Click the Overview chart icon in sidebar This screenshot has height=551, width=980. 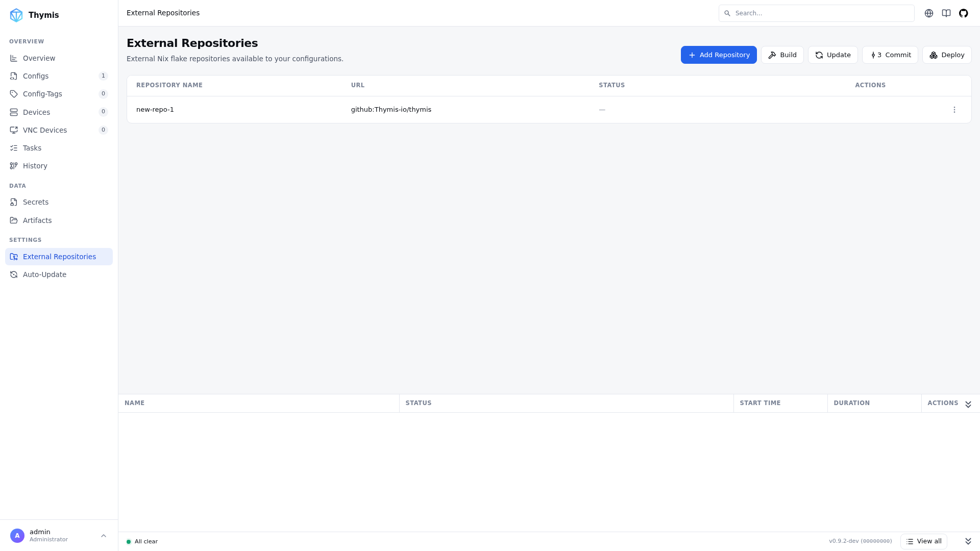[14, 58]
